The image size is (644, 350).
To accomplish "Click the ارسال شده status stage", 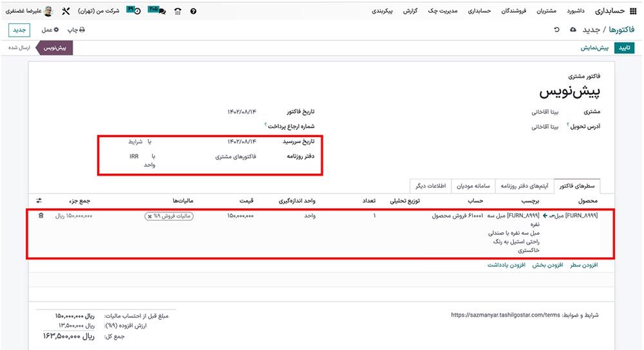I will [x=19, y=48].
